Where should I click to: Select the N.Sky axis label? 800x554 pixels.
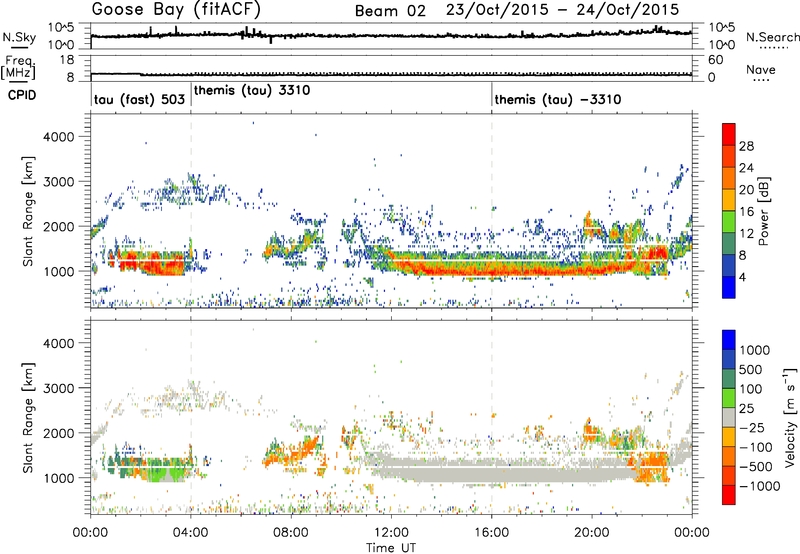(x=19, y=37)
